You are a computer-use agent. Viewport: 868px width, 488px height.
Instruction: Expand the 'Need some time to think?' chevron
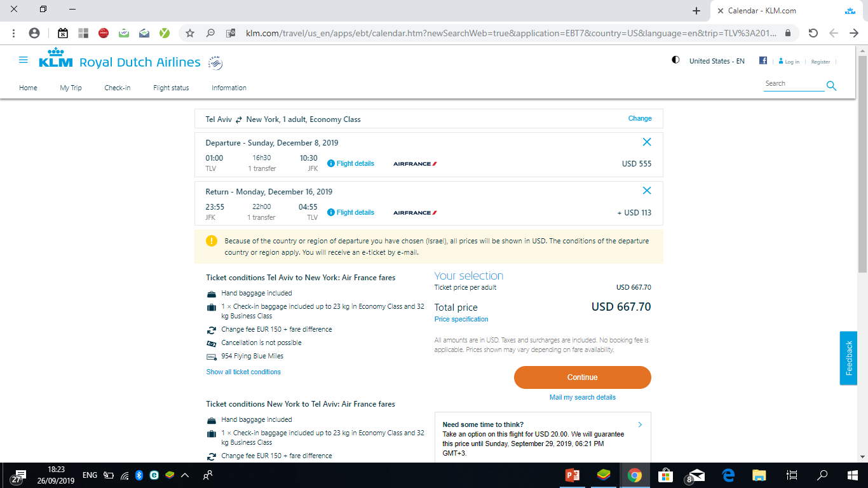[x=640, y=424]
